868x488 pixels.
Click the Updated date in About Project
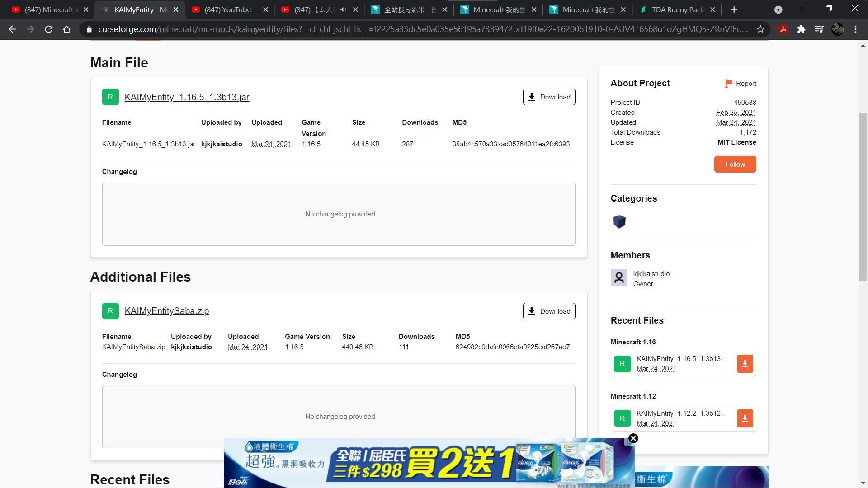(736, 122)
